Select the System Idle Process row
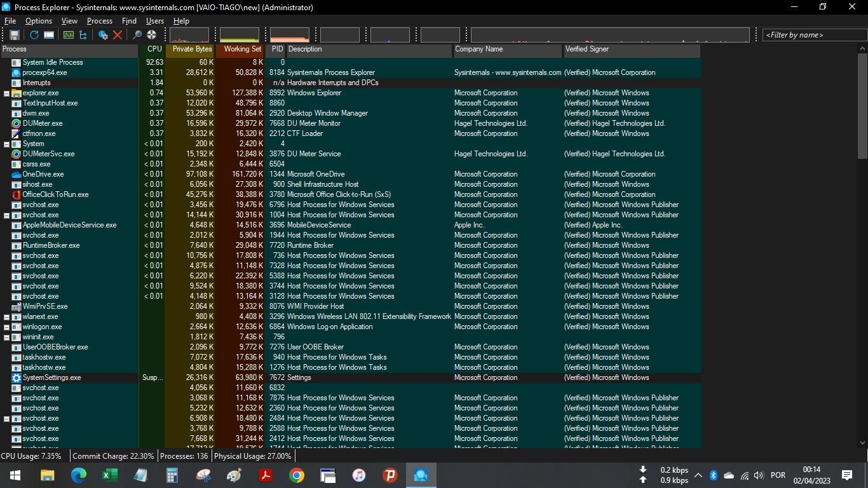The height and width of the screenshot is (488, 868). (350, 62)
